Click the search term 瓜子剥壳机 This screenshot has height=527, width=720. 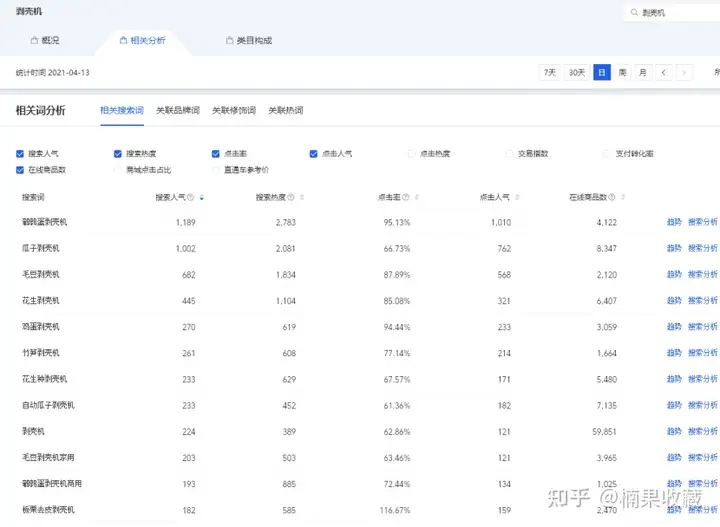(41, 248)
